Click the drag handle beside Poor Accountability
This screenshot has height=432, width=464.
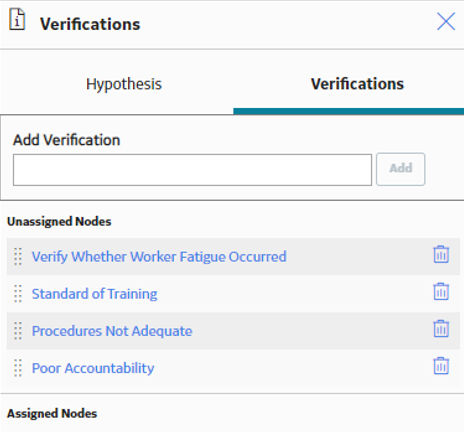tap(18, 368)
